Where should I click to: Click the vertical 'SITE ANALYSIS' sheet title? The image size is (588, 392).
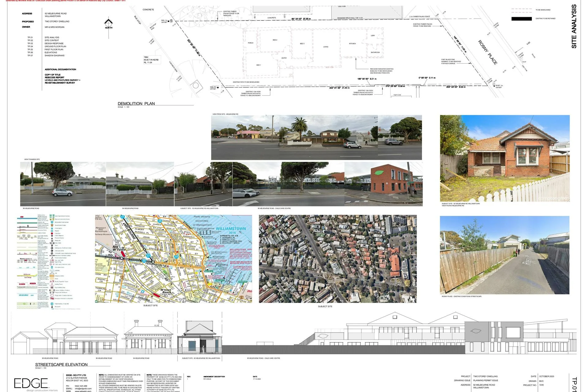(574, 26)
